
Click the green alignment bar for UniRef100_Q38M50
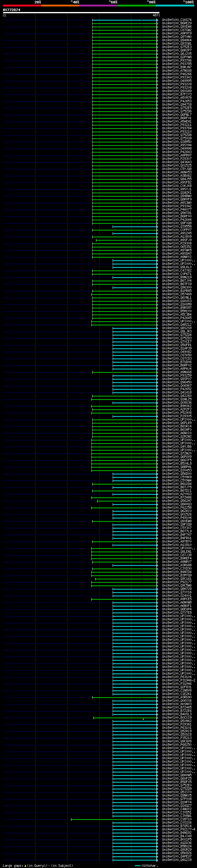pos(125,142)
